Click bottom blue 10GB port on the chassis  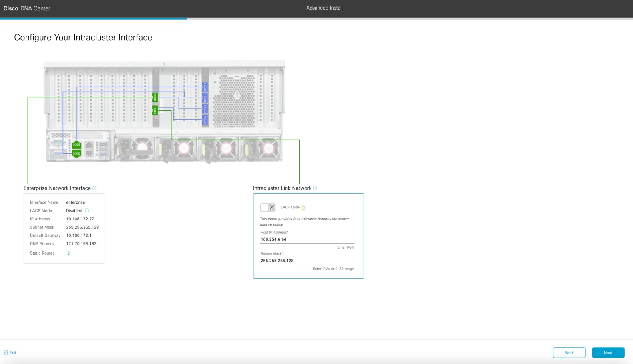[205, 119]
